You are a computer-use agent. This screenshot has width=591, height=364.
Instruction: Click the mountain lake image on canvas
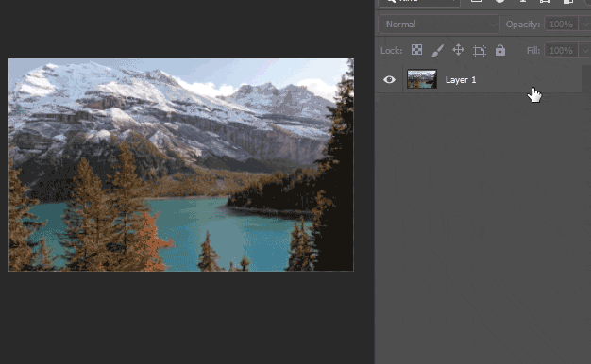tap(181, 164)
